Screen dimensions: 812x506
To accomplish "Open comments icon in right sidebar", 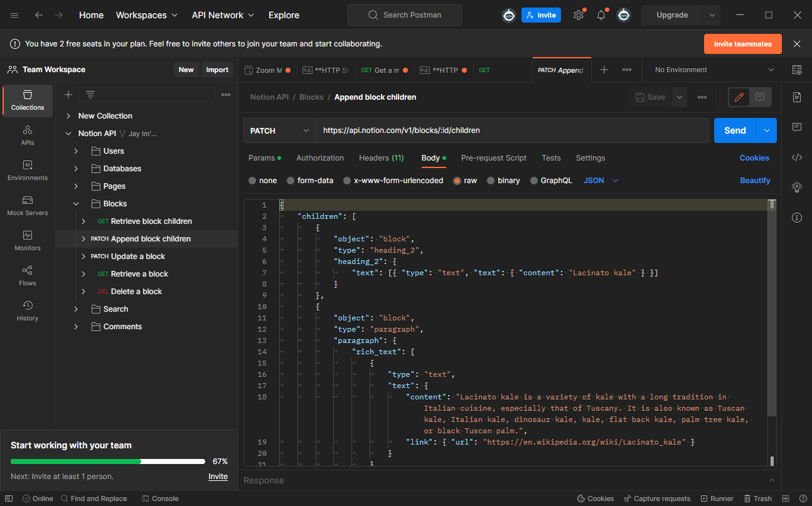I will point(797,127).
